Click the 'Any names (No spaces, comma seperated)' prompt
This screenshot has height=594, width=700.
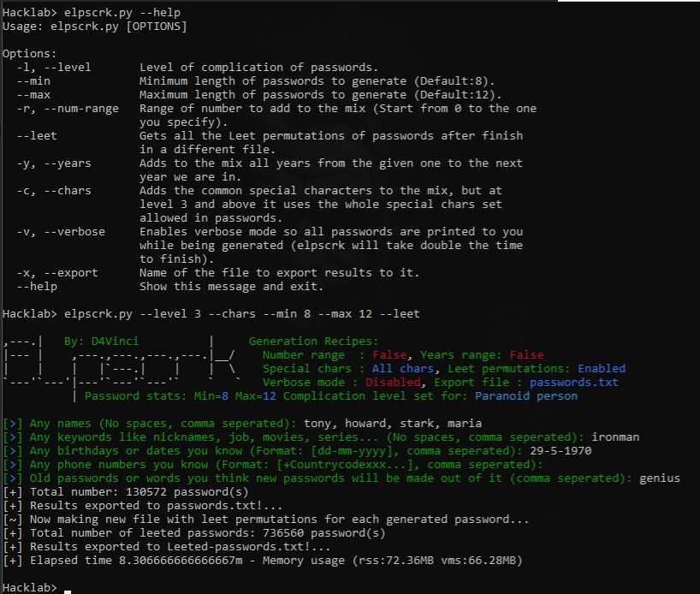(x=163, y=424)
